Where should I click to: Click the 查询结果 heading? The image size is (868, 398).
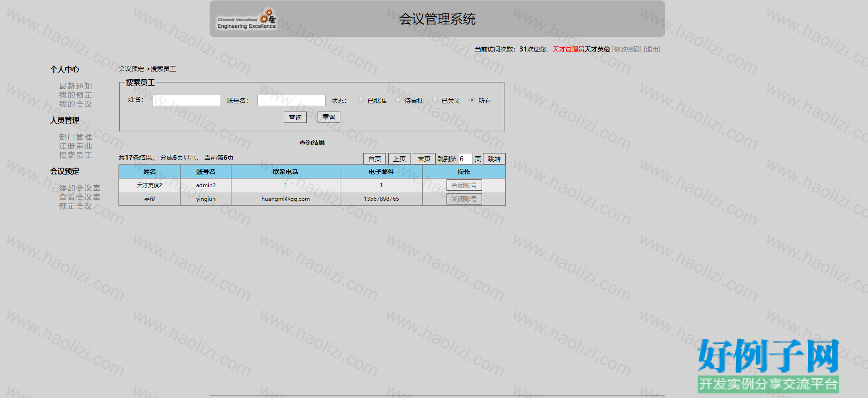pos(312,143)
